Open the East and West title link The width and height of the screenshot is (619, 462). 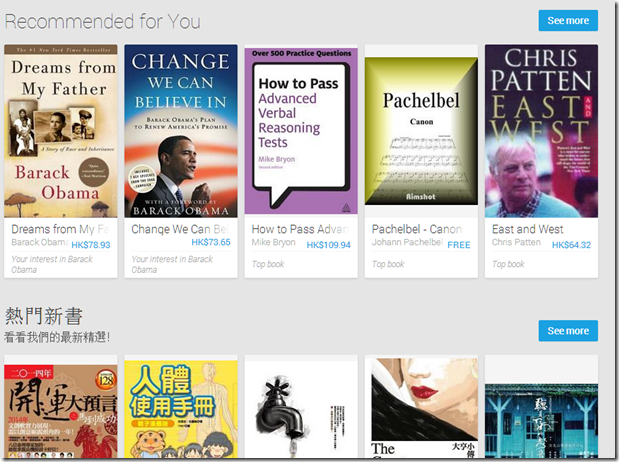coord(527,229)
